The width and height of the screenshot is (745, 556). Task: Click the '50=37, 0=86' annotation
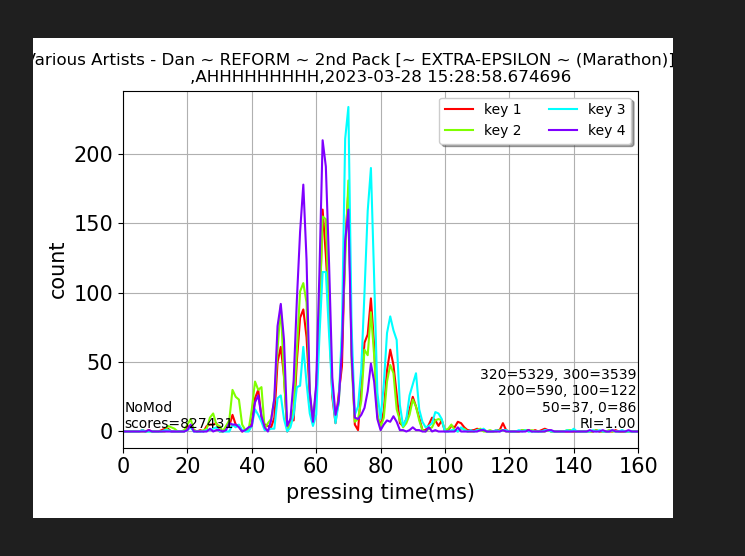[x=589, y=407]
